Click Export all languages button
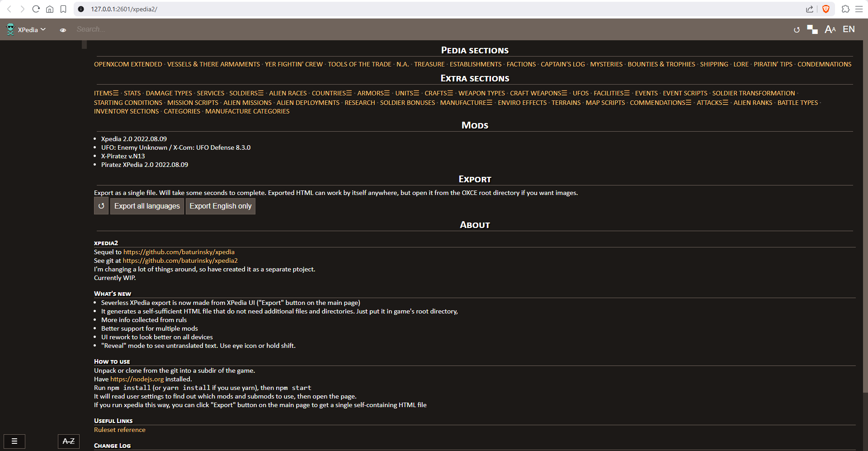Image resolution: width=868 pixels, height=451 pixels. click(x=147, y=206)
